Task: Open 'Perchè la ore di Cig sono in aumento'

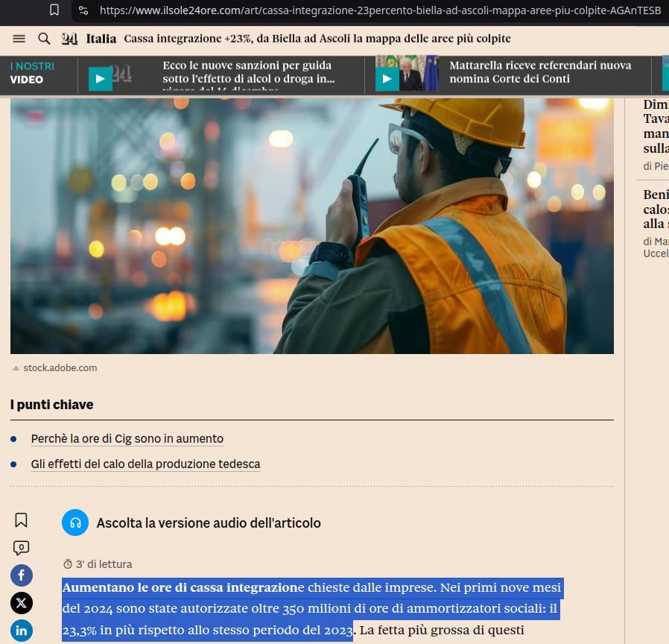Action: [127, 439]
